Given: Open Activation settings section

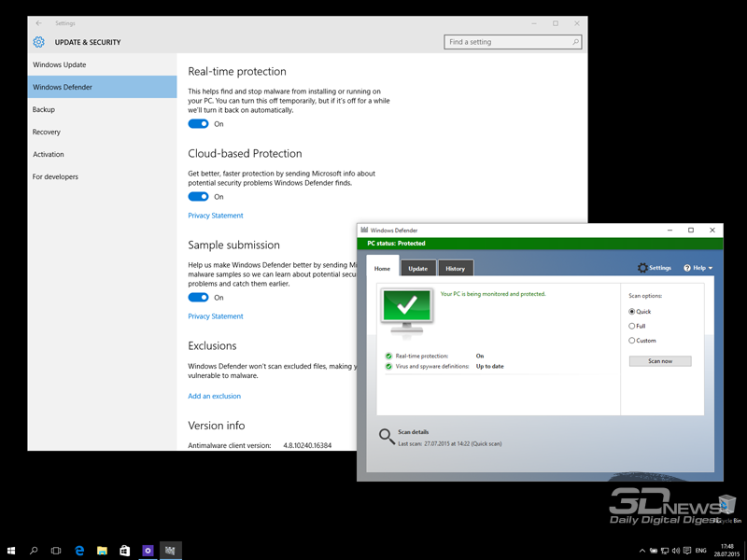Looking at the screenshot, I should click(x=102, y=154).
